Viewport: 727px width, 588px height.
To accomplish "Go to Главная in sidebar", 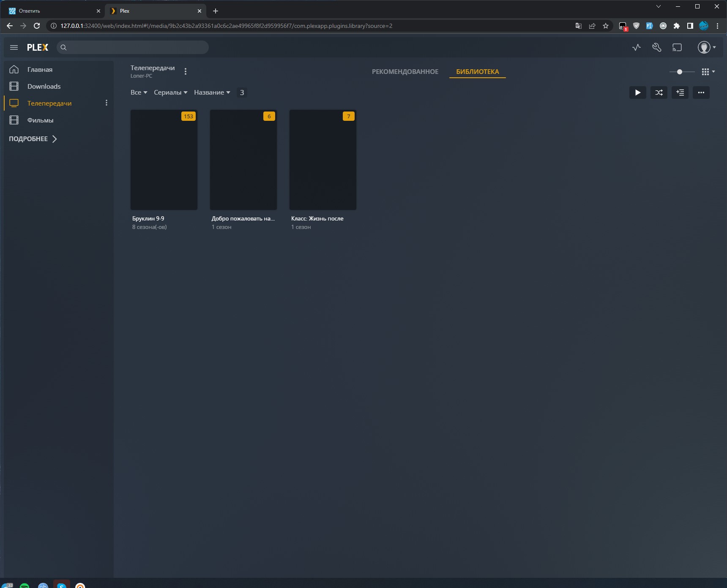I will click(x=40, y=70).
